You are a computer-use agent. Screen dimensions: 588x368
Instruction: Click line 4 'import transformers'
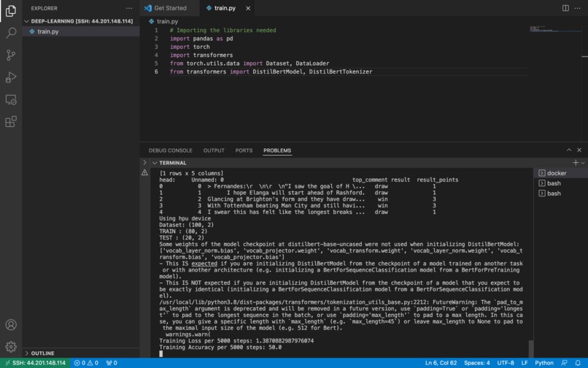[201, 55]
